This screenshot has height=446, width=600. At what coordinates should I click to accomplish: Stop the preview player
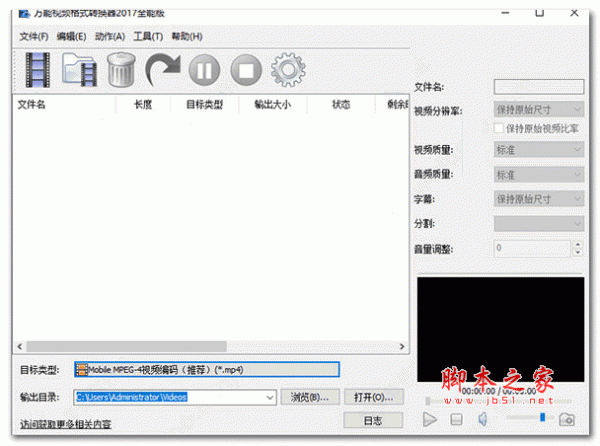tap(456, 420)
